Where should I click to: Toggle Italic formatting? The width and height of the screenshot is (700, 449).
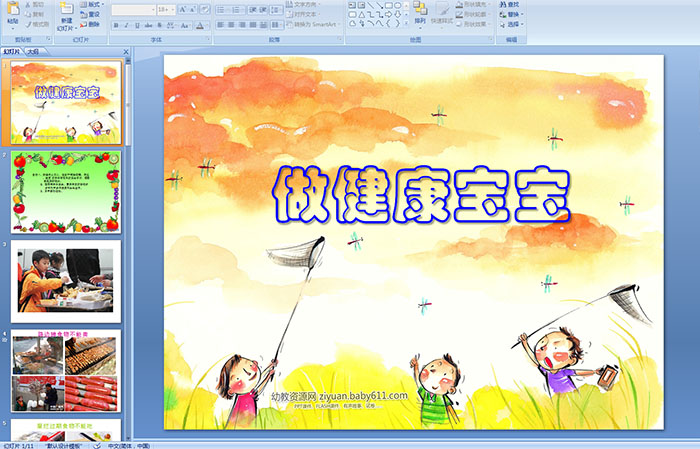click(126, 25)
